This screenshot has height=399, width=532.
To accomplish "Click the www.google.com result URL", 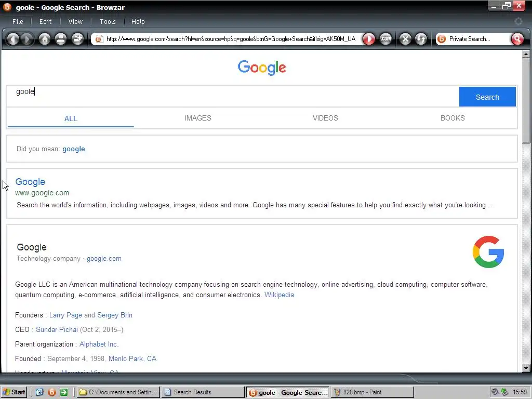I will pos(42,193).
